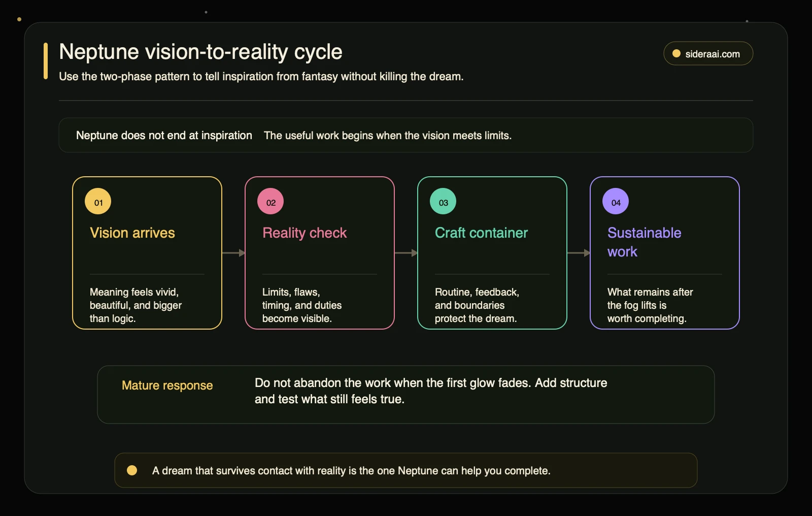Click the 'Mature response' label

pos(167,385)
